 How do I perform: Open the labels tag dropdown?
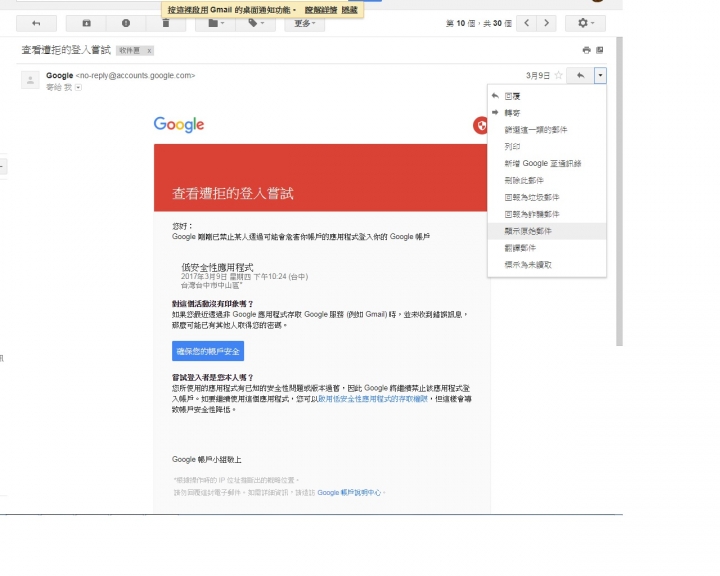[256, 23]
